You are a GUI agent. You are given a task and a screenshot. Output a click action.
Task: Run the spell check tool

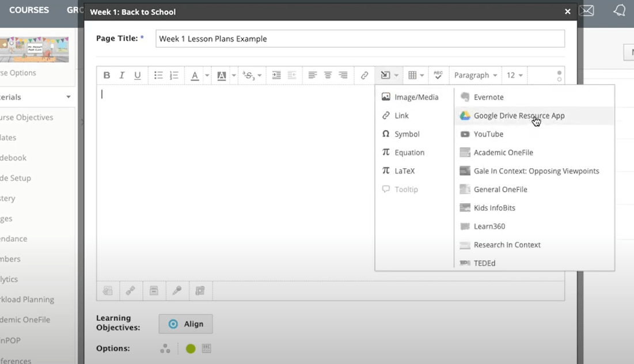[x=438, y=75]
